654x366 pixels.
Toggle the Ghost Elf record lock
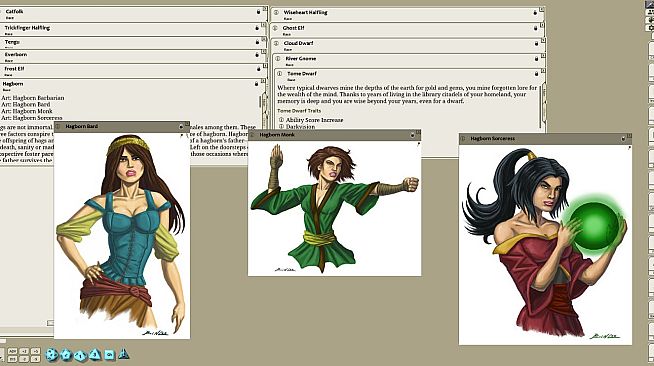pyautogui.click(x=536, y=28)
